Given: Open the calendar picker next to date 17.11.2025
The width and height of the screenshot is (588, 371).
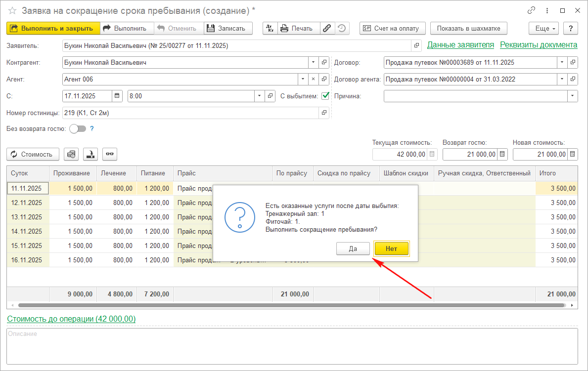Looking at the screenshot, I should (x=117, y=96).
